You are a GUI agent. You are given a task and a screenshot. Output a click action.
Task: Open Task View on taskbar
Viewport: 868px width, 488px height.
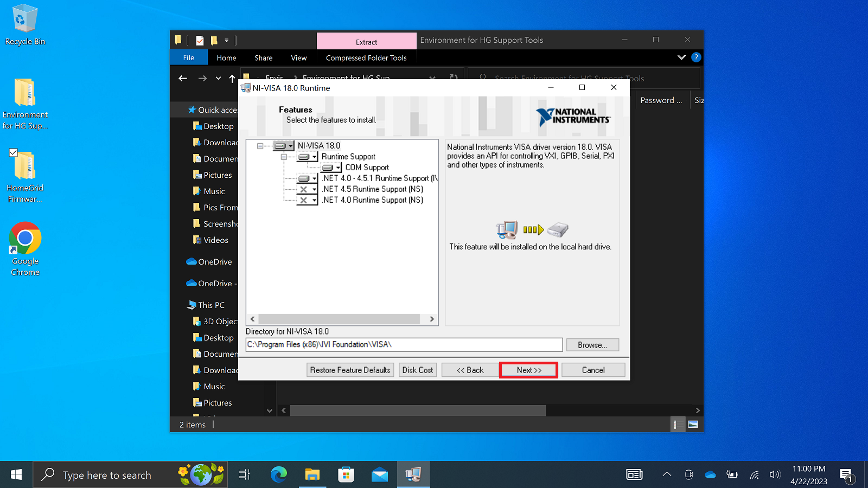[x=244, y=475]
